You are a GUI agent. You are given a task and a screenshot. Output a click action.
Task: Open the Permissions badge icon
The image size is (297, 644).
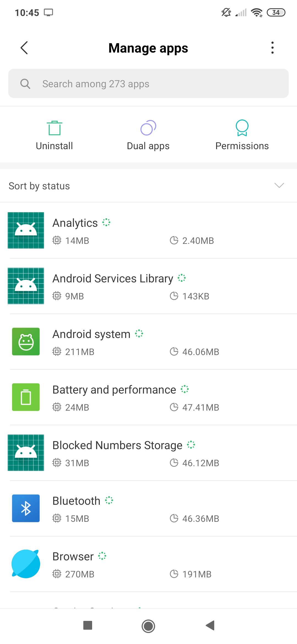tap(242, 128)
